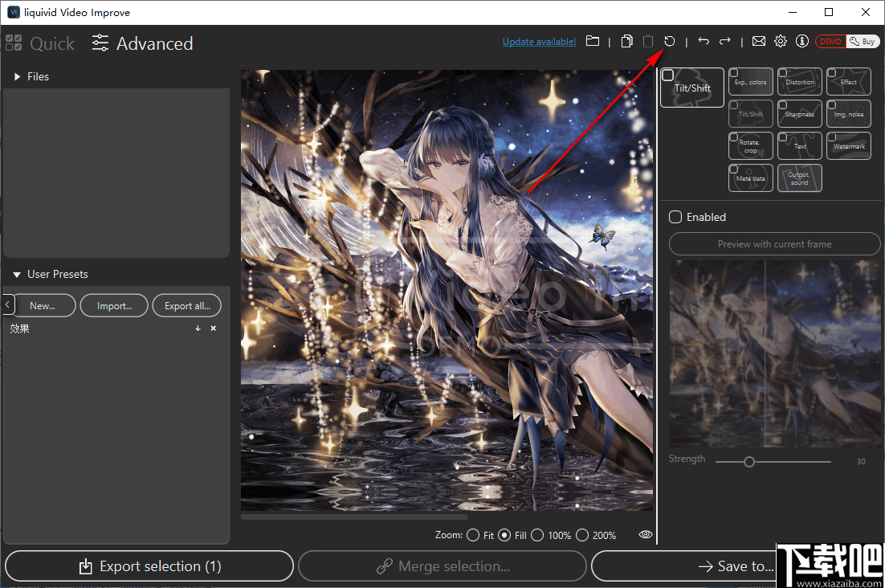Image resolution: width=885 pixels, height=588 pixels.
Task: Collapse the User Presets section
Action: click(x=16, y=274)
